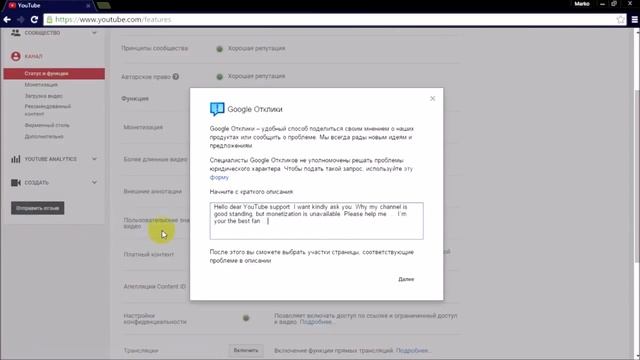Bookmark the page with the star icon
The height and width of the screenshot is (360, 640).
click(620, 20)
